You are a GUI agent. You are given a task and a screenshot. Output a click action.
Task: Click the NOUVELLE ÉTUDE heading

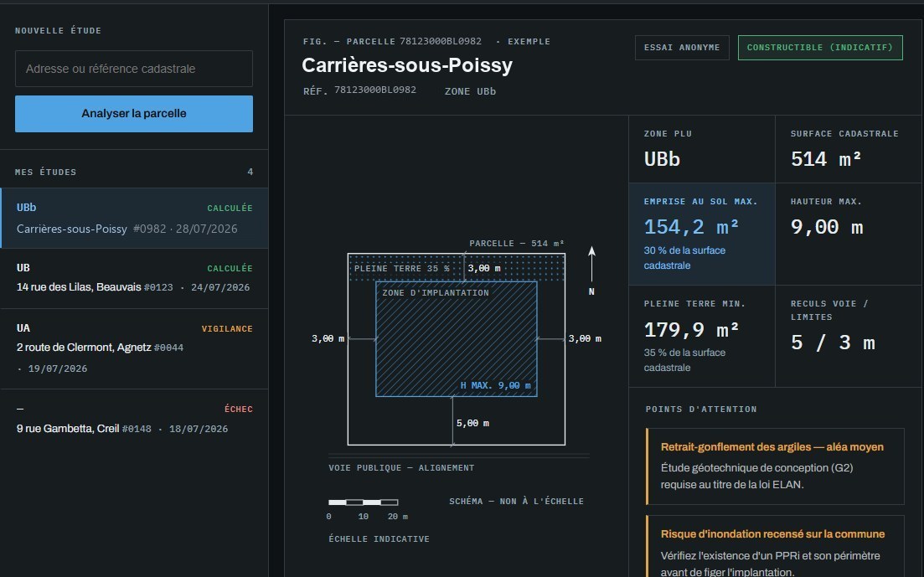click(x=59, y=31)
